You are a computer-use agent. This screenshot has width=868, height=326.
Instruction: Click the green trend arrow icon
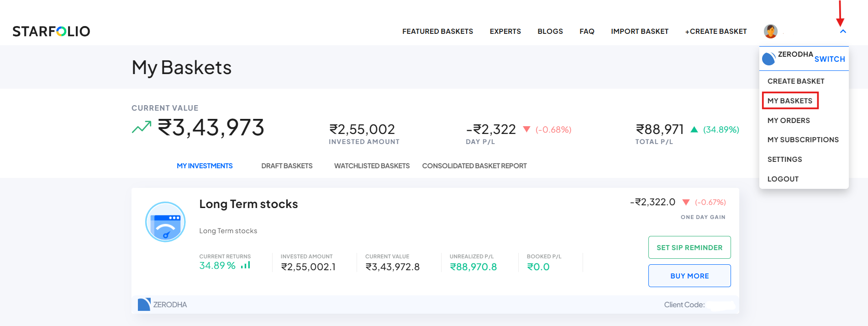pos(142,127)
